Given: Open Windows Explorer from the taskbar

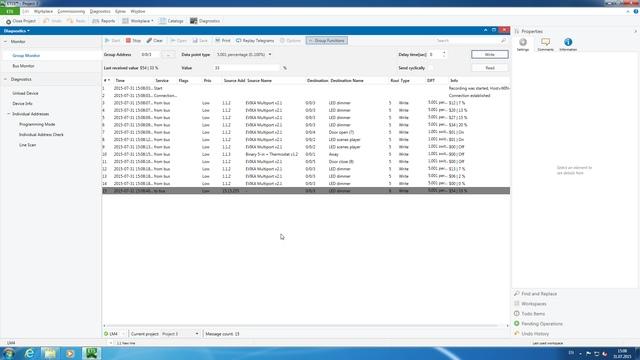Looking at the screenshot, I should [x=50, y=353].
